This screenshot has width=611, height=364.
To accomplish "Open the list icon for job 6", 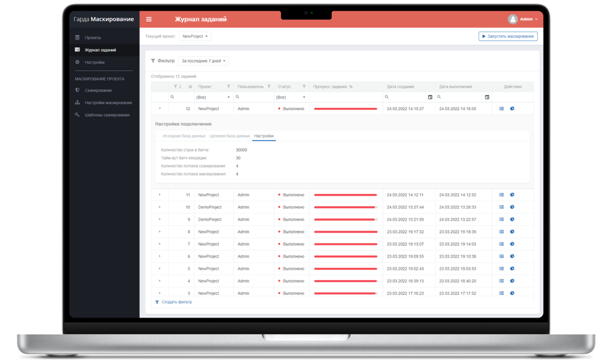I will click(x=502, y=256).
